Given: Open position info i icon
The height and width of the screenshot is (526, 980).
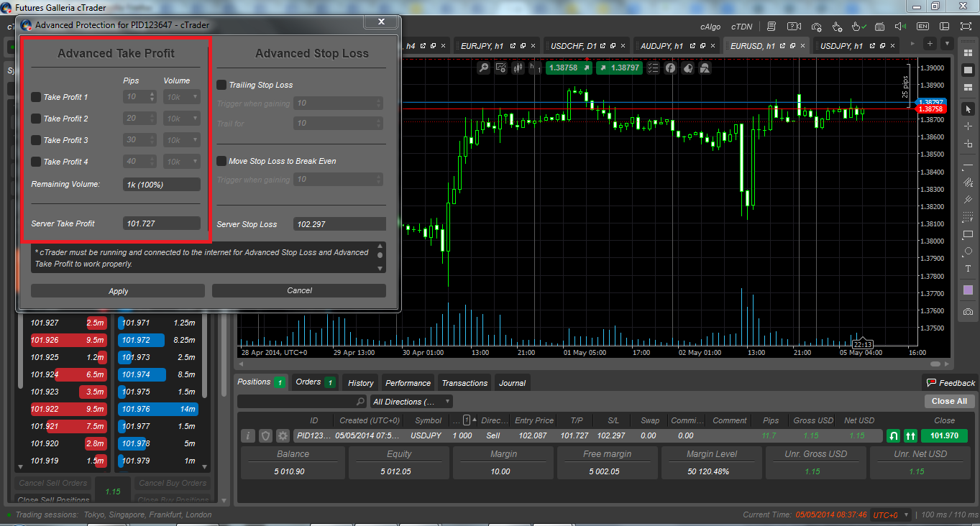Looking at the screenshot, I should point(247,435).
